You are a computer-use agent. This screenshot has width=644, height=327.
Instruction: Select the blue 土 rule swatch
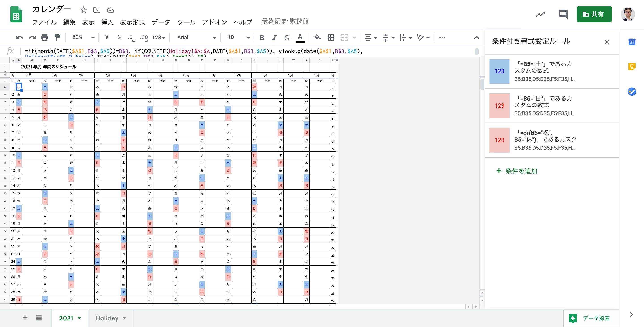tap(499, 71)
